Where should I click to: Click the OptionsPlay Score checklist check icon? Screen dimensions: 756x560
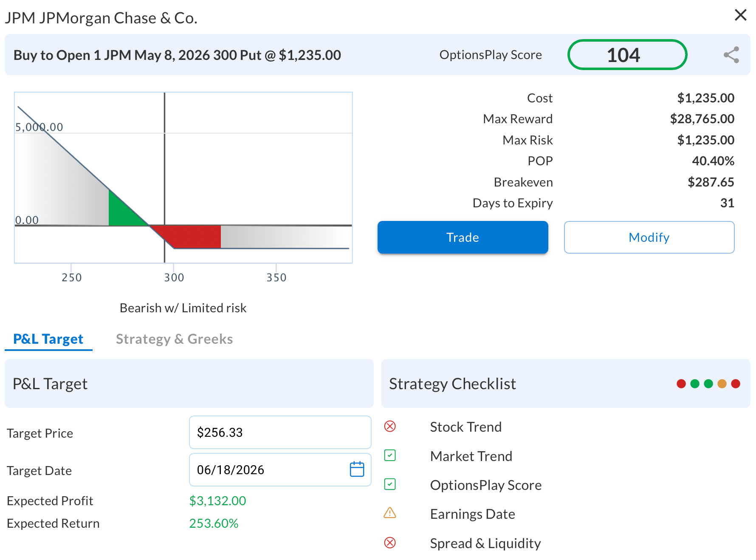point(390,484)
